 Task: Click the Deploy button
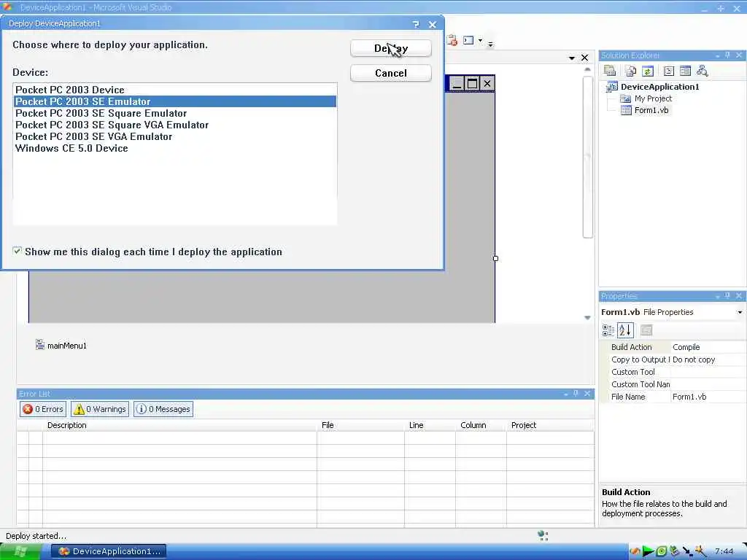391,48
